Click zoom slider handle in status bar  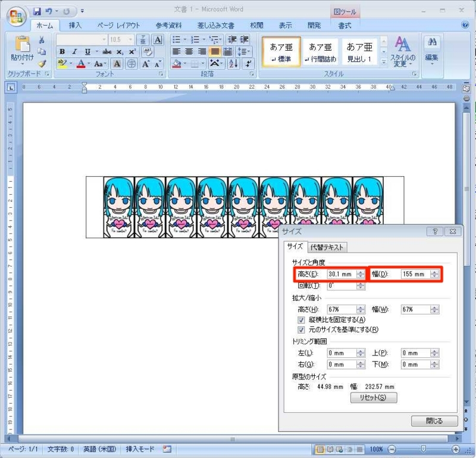coord(423,449)
